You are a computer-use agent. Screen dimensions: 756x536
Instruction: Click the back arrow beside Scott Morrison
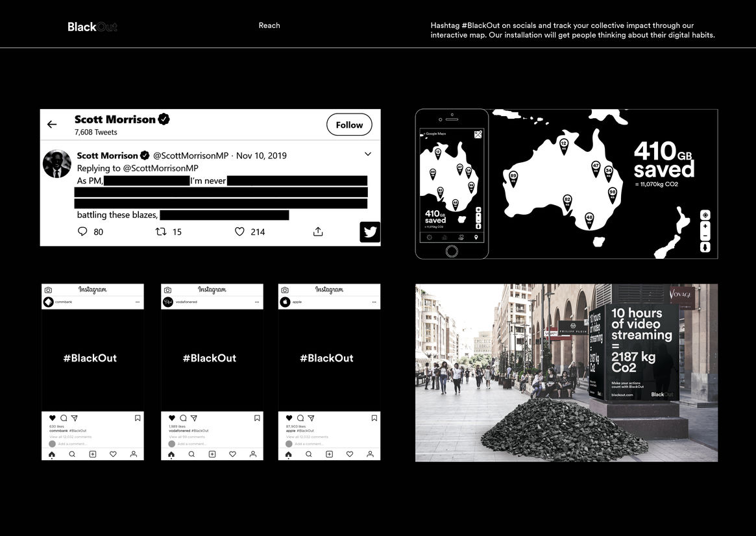[52, 125]
